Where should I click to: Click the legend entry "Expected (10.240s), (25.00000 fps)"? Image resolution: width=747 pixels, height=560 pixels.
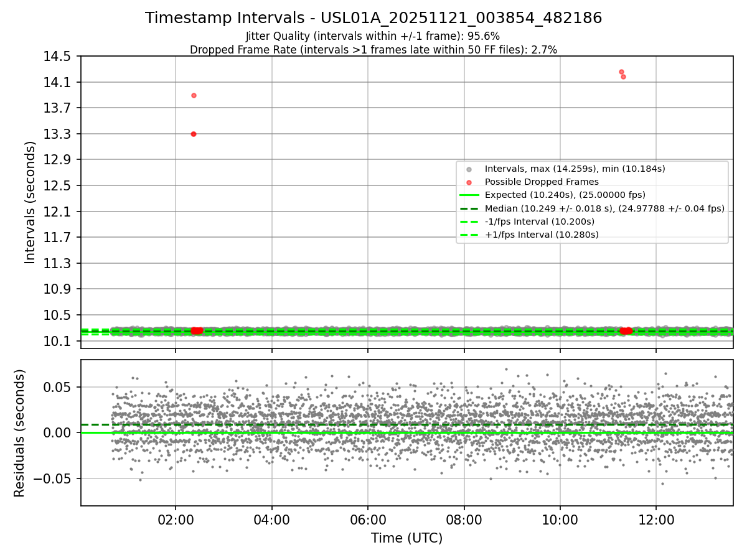tap(565, 195)
